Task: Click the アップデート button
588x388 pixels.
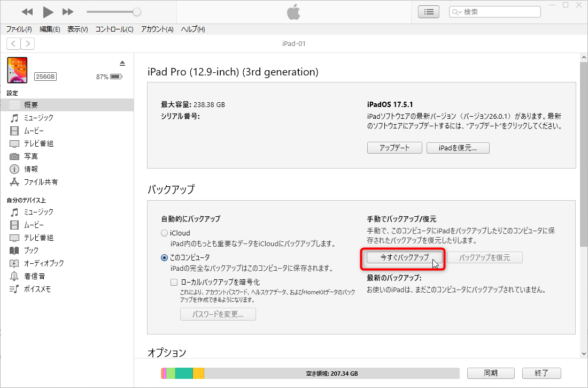Action: coord(394,148)
